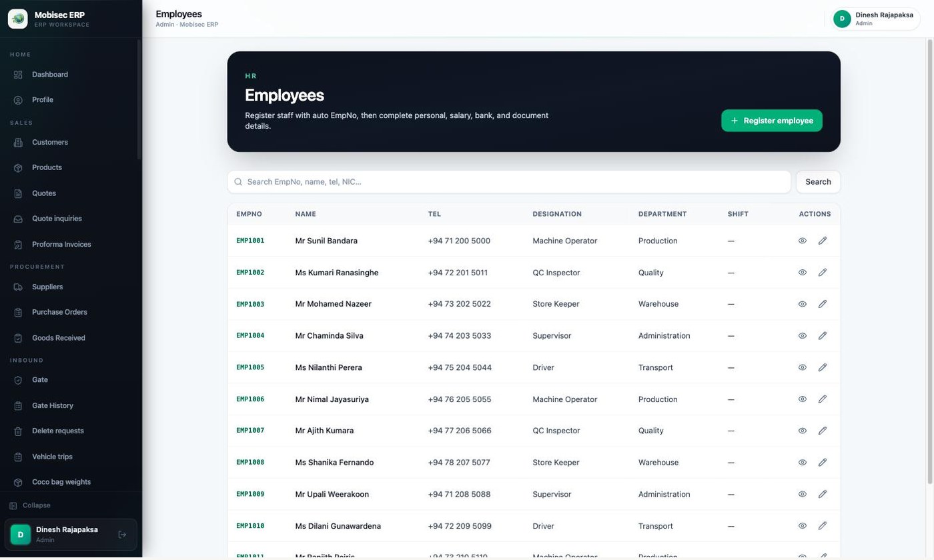View details for Mr Chaminda Silva

803,336
